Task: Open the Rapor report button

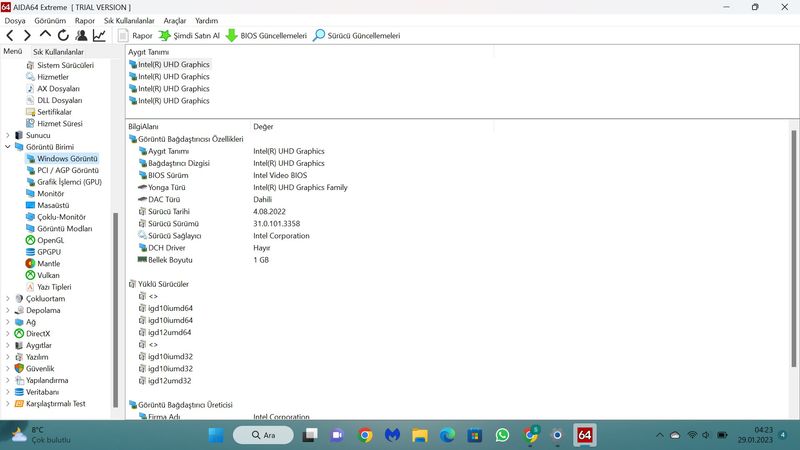Action: [x=135, y=35]
